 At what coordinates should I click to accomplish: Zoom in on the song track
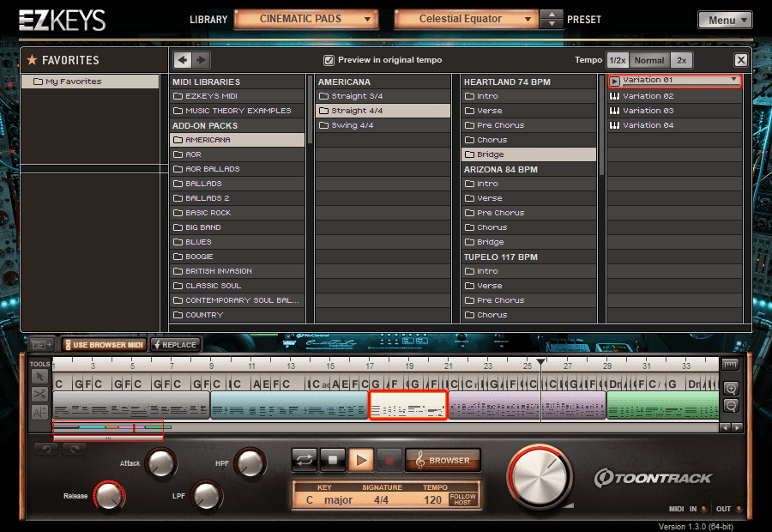(x=731, y=389)
